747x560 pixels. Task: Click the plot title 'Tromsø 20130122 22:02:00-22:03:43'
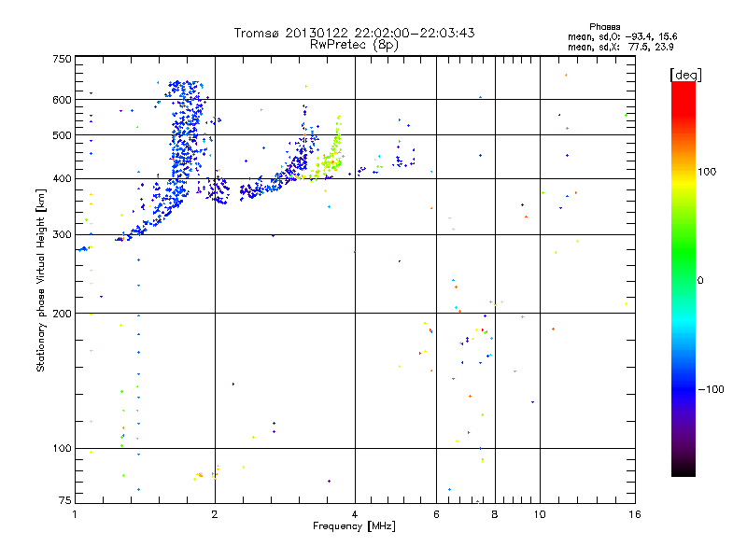coord(354,33)
